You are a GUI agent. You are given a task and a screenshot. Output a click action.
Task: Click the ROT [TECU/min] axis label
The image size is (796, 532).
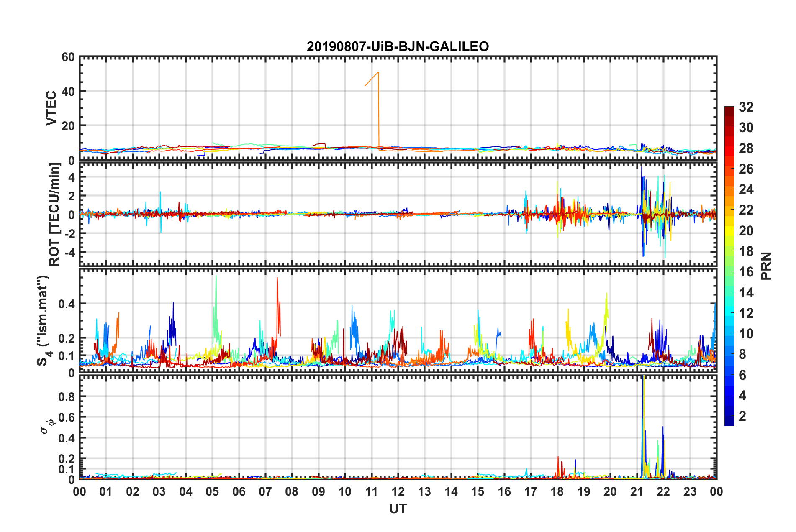(54, 215)
